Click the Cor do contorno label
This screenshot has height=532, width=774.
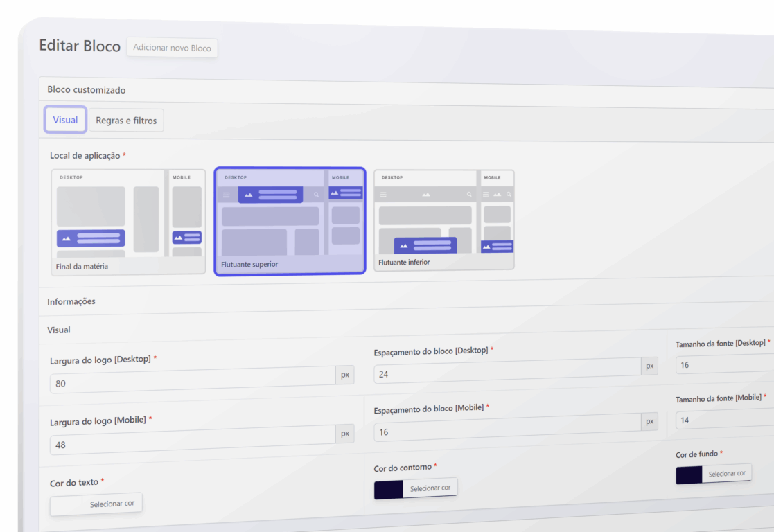coord(403,468)
